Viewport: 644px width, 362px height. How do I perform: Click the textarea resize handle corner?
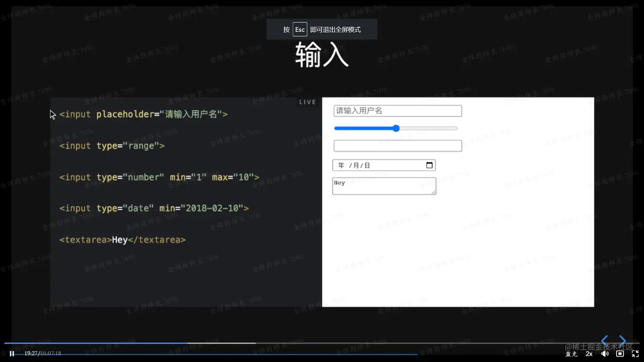pyautogui.click(x=434, y=192)
